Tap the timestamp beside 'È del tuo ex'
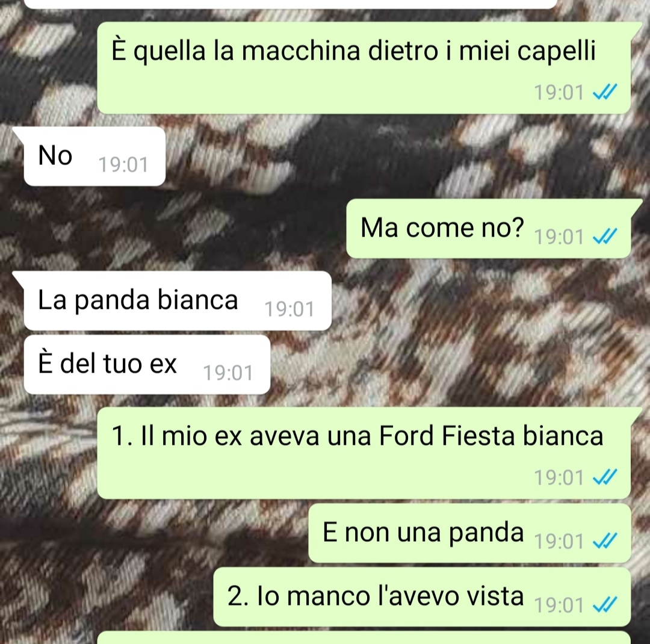The width and height of the screenshot is (650, 644). tap(228, 373)
